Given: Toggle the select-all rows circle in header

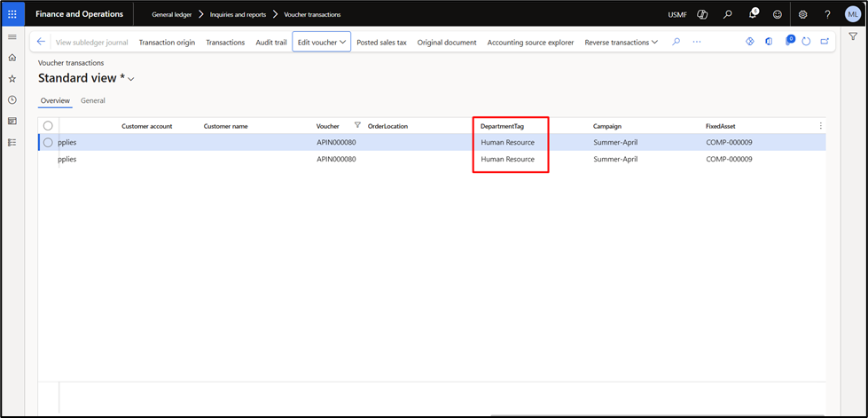Looking at the screenshot, I should click(x=48, y=126).
